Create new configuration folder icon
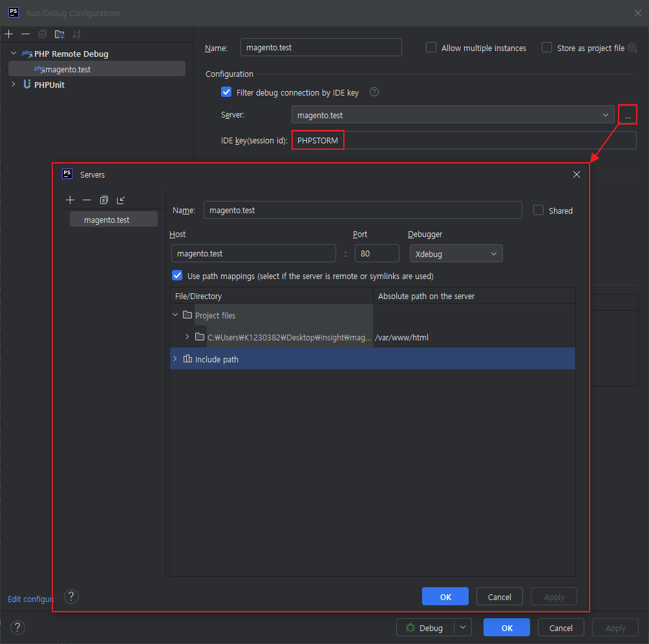 pos(59,34)
